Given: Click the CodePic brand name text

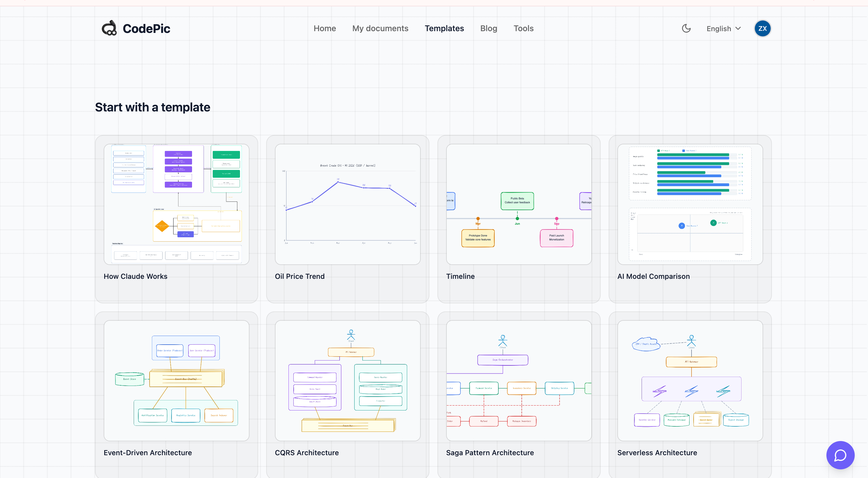Looking at the screenshot, I should [x=146, y=29].
